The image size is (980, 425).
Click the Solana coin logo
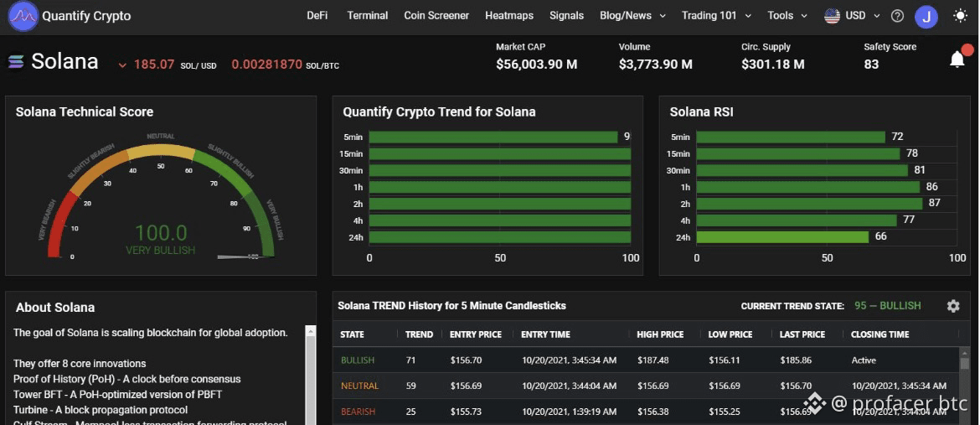[x=16, y=61]
